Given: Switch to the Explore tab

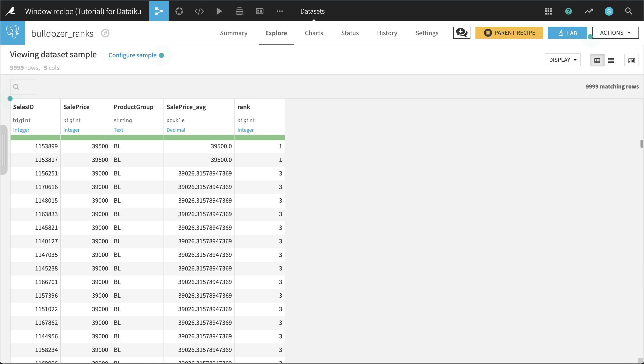Looking at the screenshot, I should click(x=276, y=33).
